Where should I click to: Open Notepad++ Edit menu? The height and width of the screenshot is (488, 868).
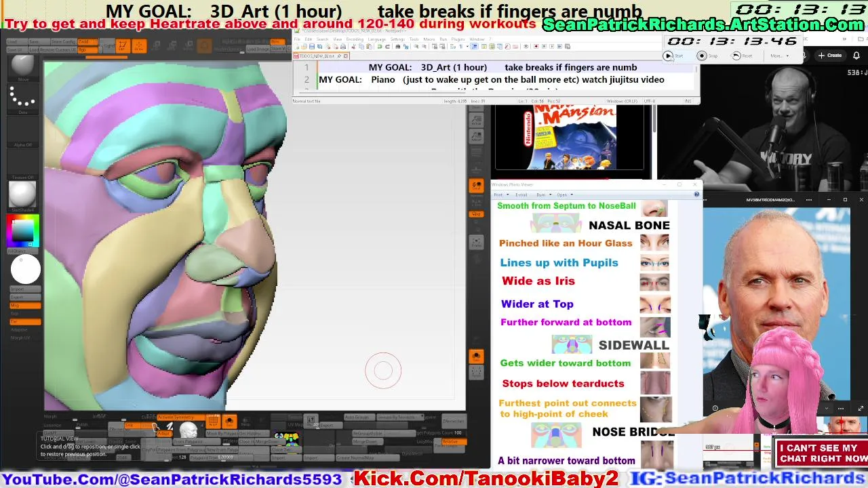(309, 39)
